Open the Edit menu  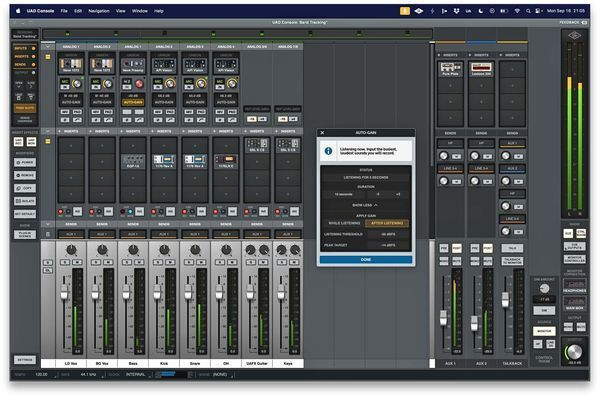[x=78, y=11]
